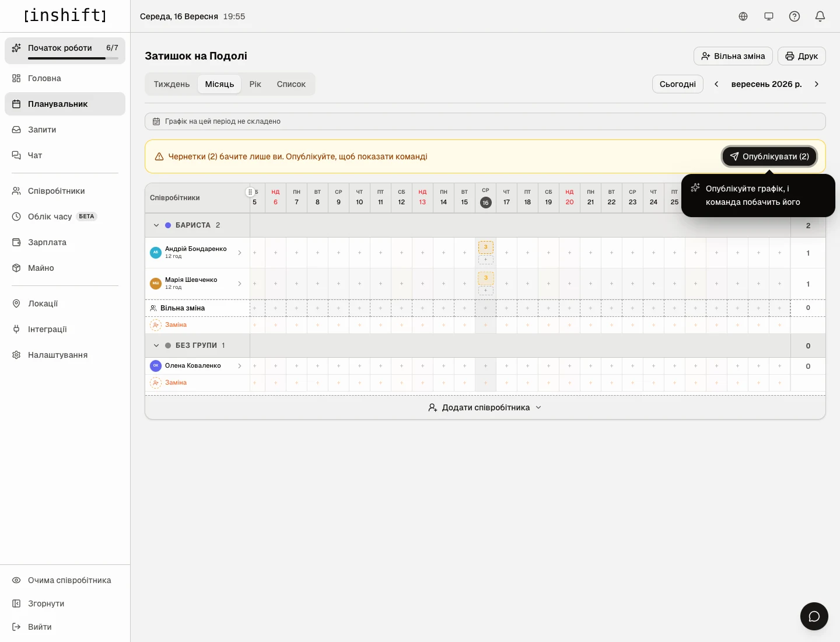Image resolution: width=840 pixels, height=642 pixels.
Task: Expand Марія Шевченко row chevron
Action: click(x=239, y=284)
